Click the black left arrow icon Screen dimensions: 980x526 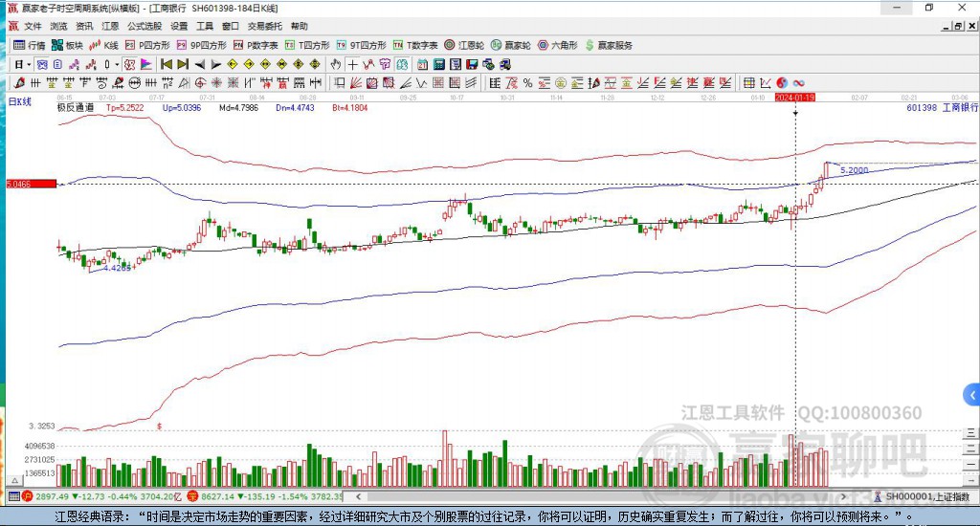tap(199, 64)
